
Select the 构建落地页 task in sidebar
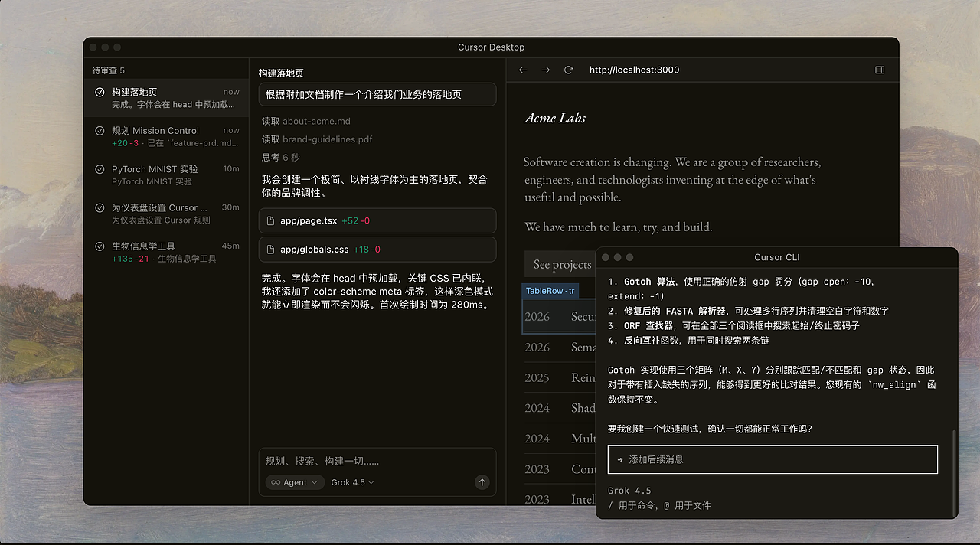(x=166, y=98)
